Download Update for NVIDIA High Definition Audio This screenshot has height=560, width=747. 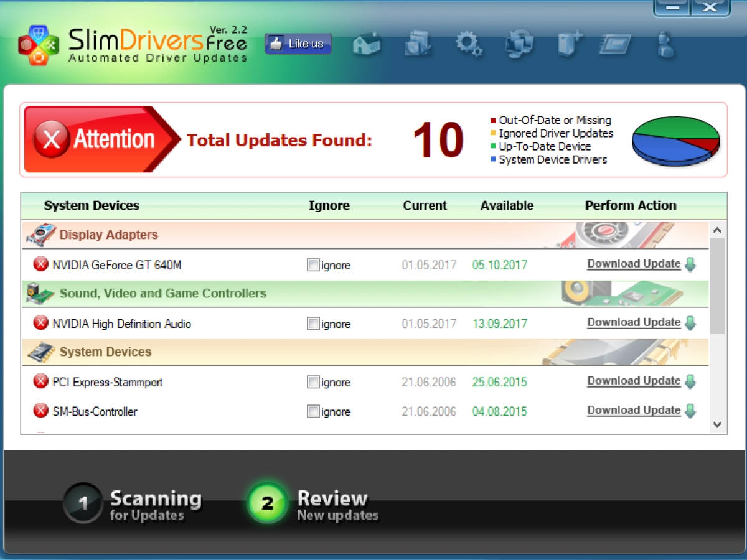[634, 322]
